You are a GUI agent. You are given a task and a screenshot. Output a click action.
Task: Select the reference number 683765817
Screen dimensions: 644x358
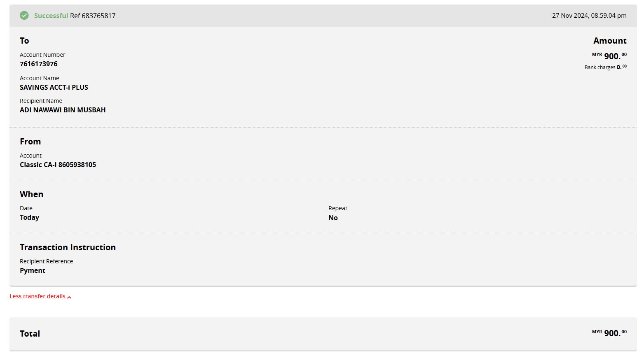point(98,16)
